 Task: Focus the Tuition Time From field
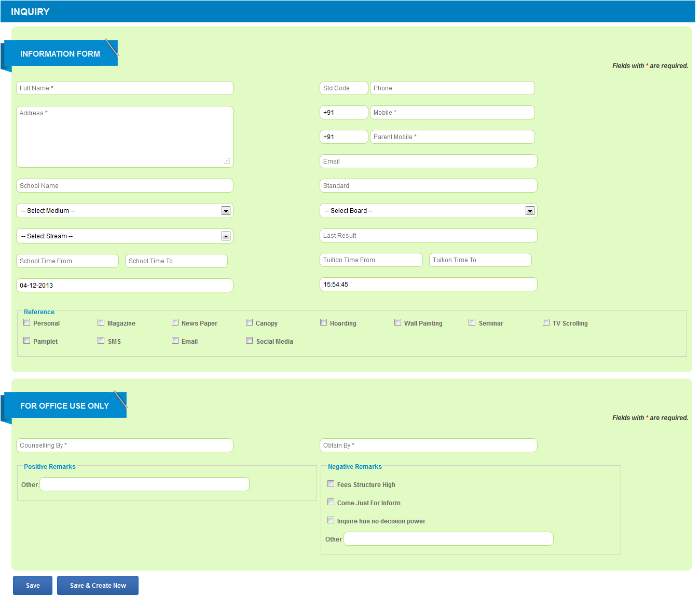pyautogui.click(x=370, y=260)
